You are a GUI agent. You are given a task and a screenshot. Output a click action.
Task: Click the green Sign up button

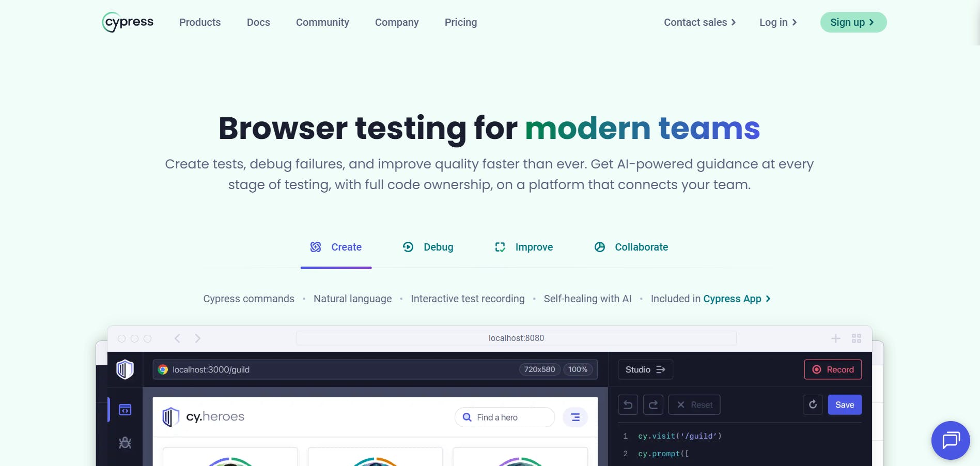(x=853, y=22)
